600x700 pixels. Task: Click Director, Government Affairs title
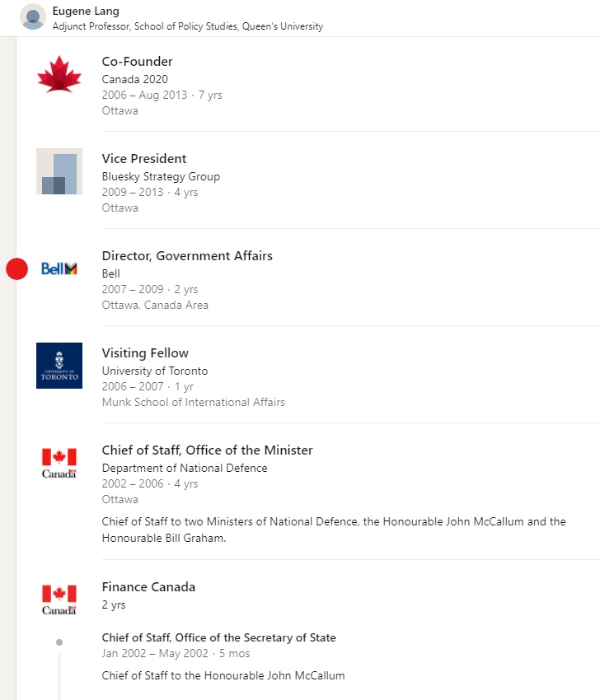click(x=187, y=256)
